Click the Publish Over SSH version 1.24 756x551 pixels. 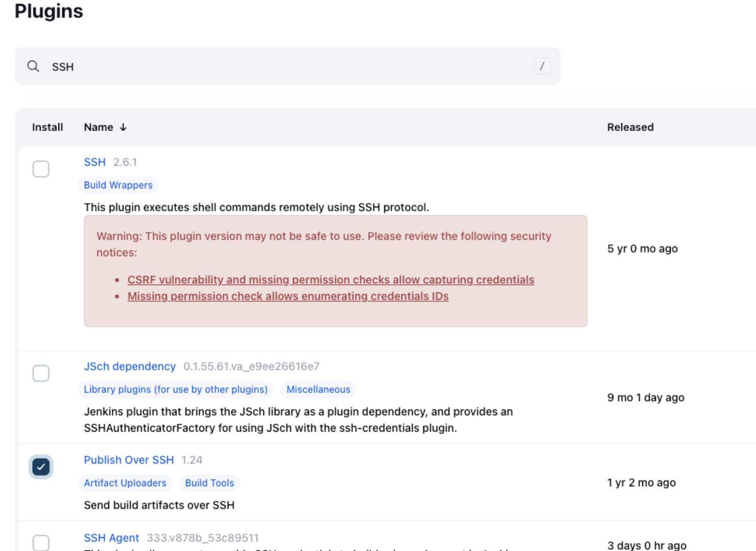pos(192,460)
